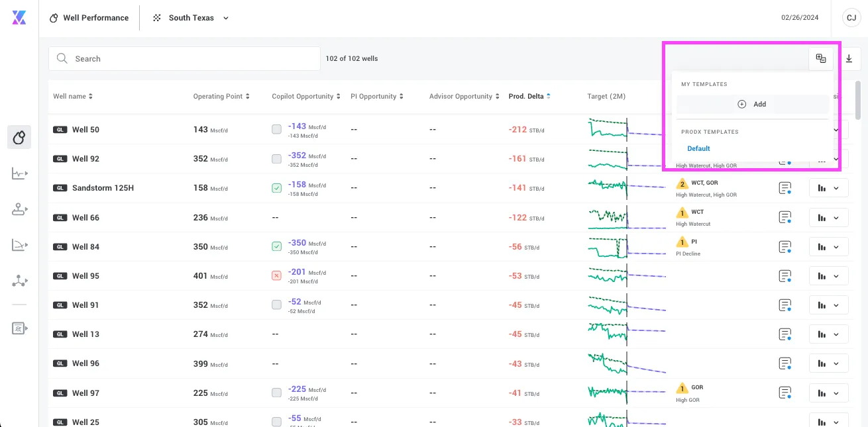This screenshot has height=427, width=868.
Task: Expand chart dropdown for Well 84
Action: click(x=829, y=247)
